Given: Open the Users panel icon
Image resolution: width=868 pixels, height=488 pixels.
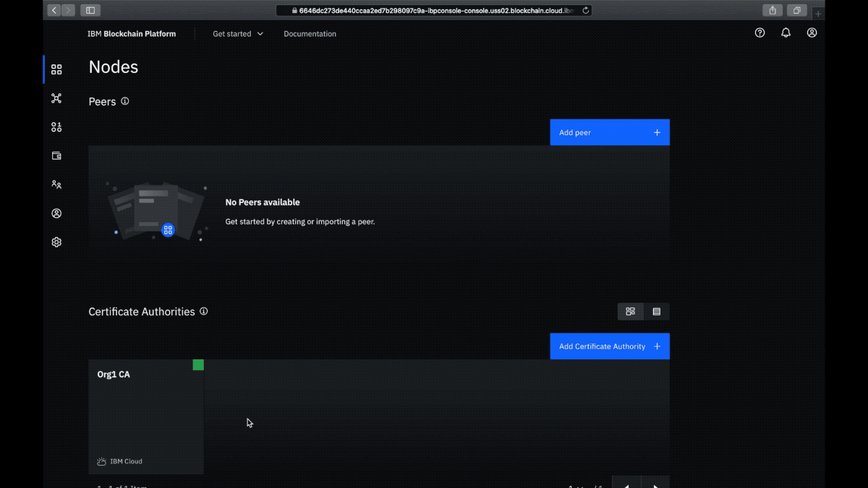Looking at the screenshot, I should [56, 213].
